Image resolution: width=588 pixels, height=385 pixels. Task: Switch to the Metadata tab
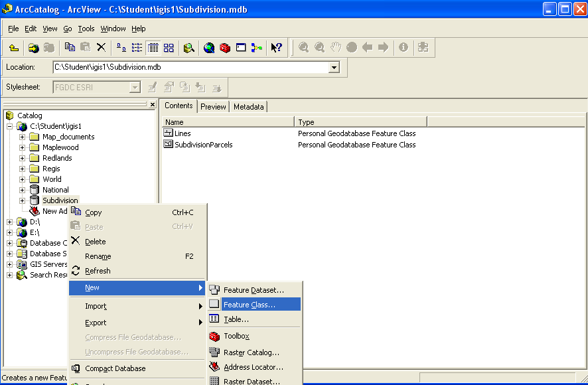(249, 107)
